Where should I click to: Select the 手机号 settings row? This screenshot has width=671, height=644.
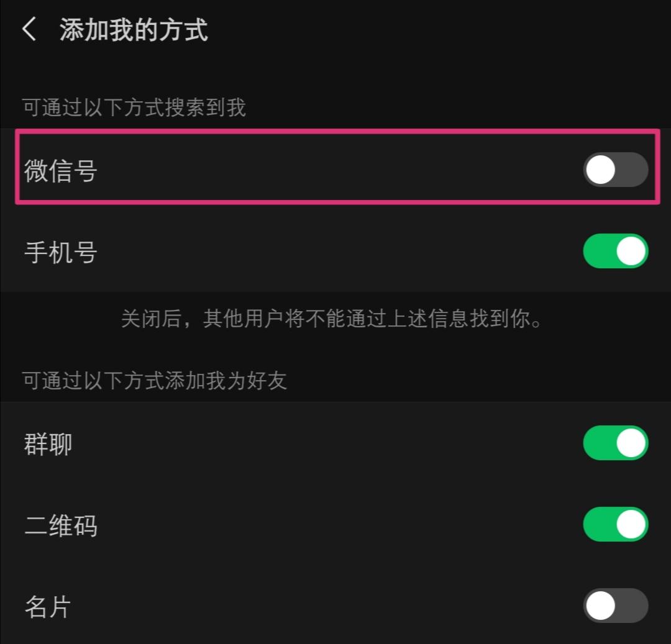pos(249,252)
